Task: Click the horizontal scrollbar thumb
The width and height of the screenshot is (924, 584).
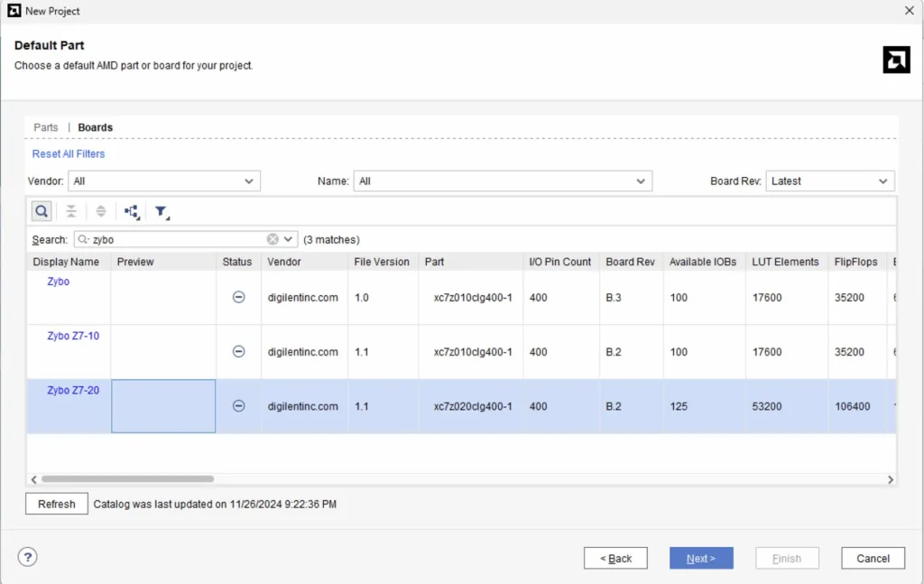Action: pos(126,479)
